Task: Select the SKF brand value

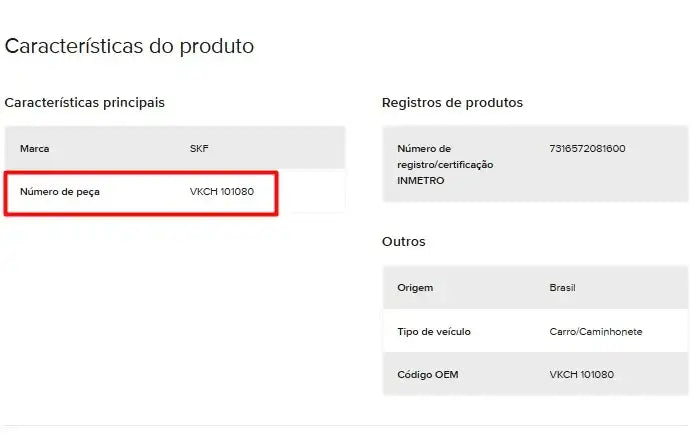Action: pos(199,149)
